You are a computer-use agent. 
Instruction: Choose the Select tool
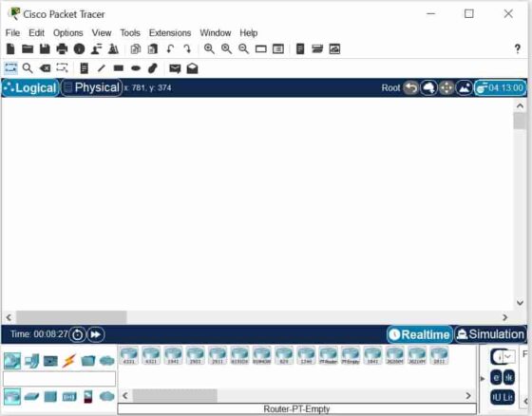(x=10, y=68)
